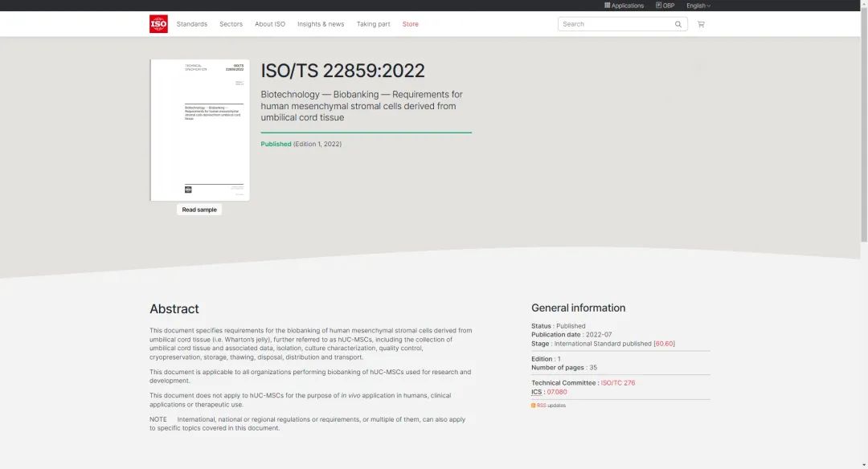Open the Taking part menu
Screen dimensions: 868x469
[373, 24]
